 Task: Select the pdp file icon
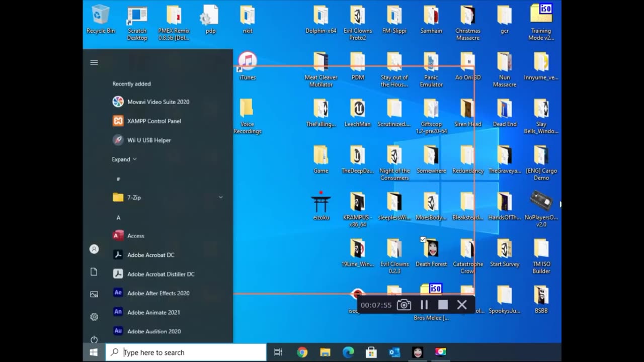point(210,20)
